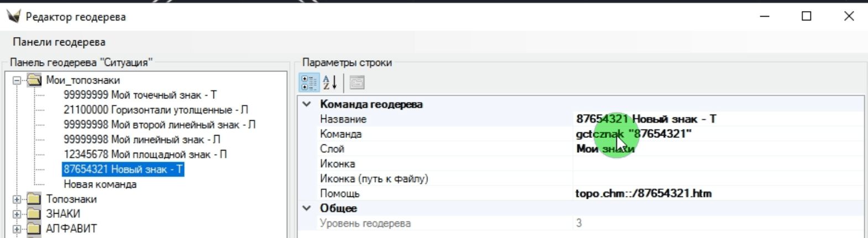Open Property Pages icon in properties toolbar
The height and width of the screenshot is (238, 868).
(357, 82)
